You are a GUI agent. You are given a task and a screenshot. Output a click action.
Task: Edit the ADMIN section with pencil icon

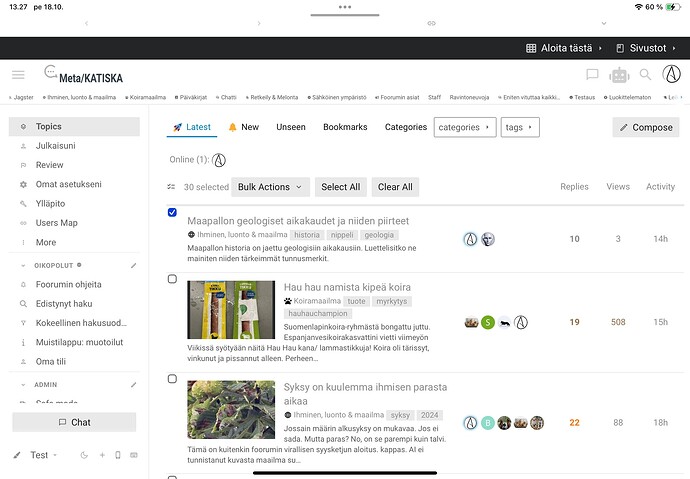point(133,385)
